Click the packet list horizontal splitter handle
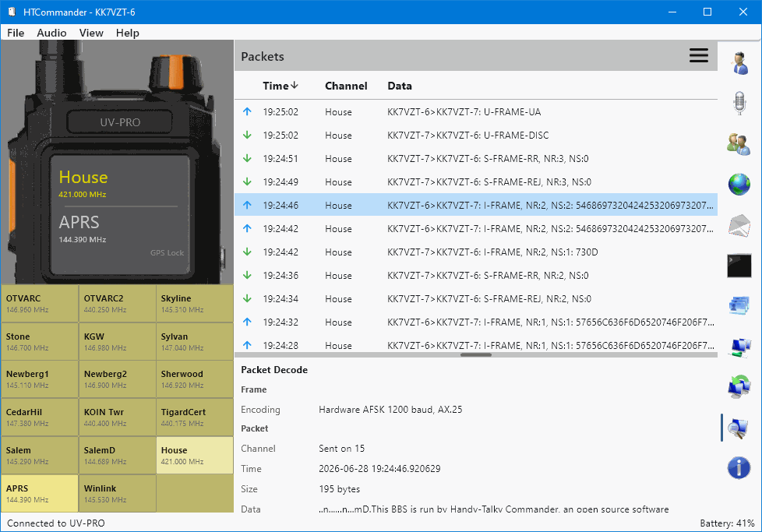This screenshot has height=532, width=762. [x=476, y=355]
